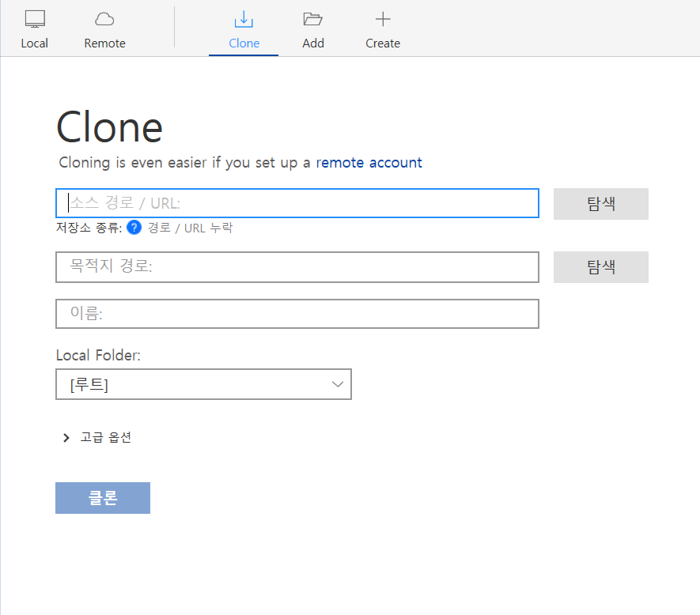Open the Create repository tab
The image size is (700, 615).
click(x=383, y=29)
